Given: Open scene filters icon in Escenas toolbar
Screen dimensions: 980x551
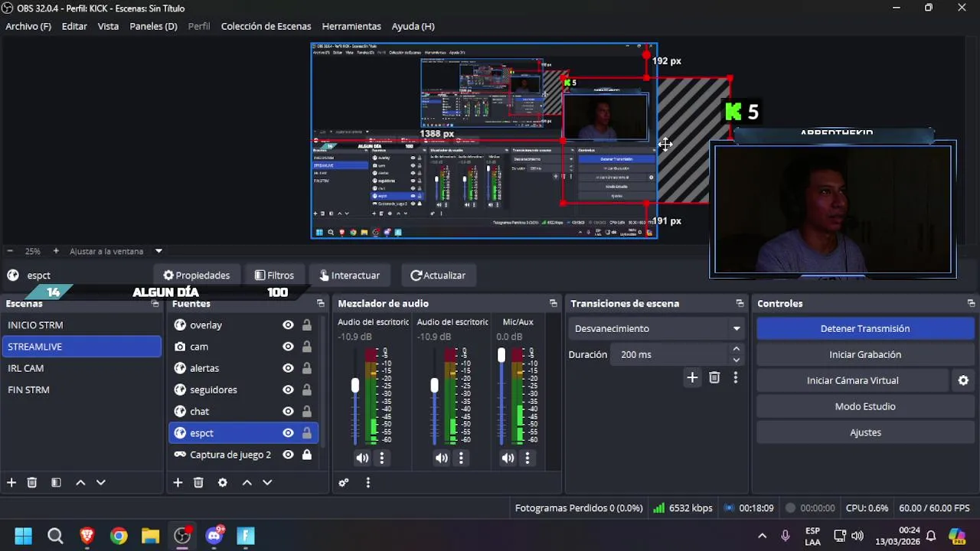Looking at the screenshot, I should 56,482.
